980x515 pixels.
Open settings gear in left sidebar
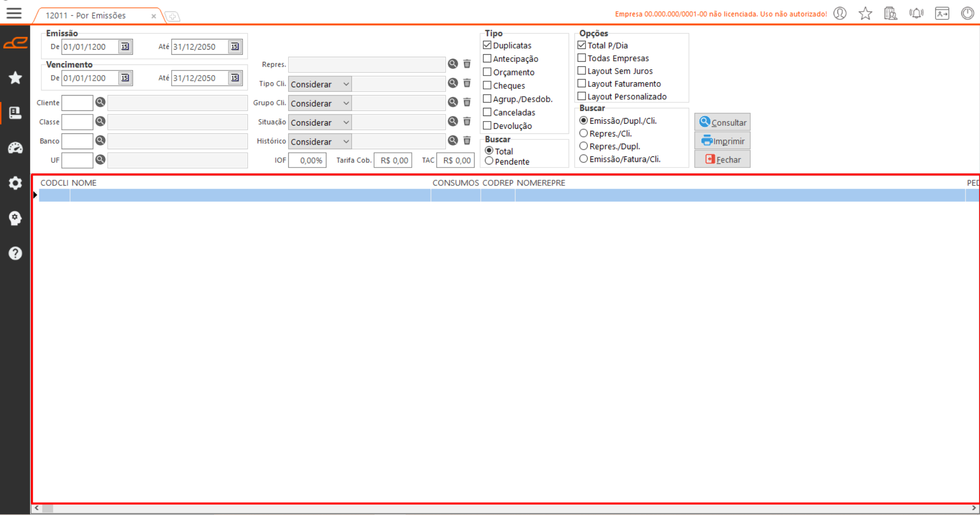pos(15,183)
